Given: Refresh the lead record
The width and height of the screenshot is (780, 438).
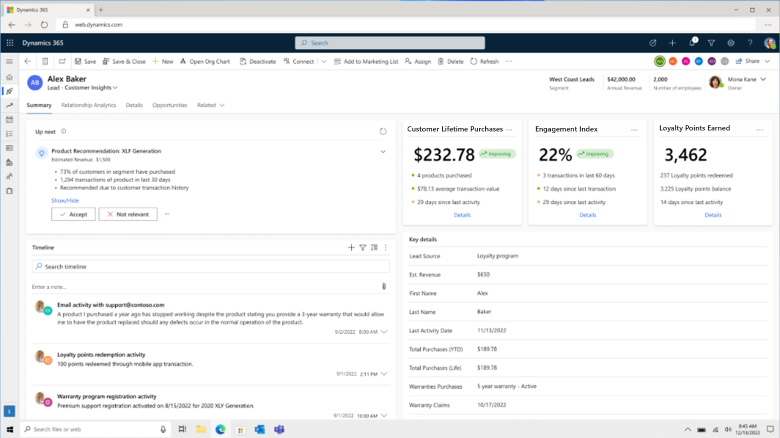Looking at the screenshot, I should pos(484,61).
